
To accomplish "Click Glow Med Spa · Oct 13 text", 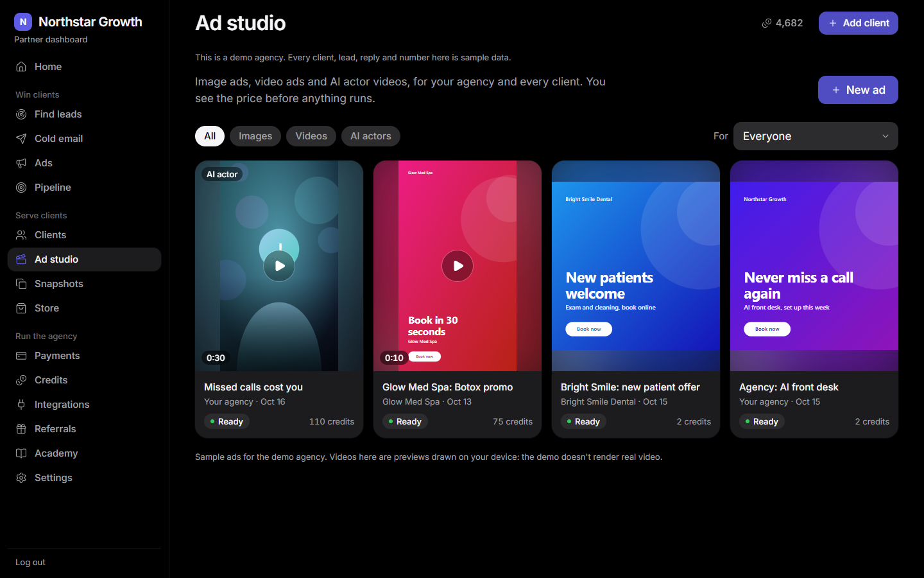I will tap(427, 402).
